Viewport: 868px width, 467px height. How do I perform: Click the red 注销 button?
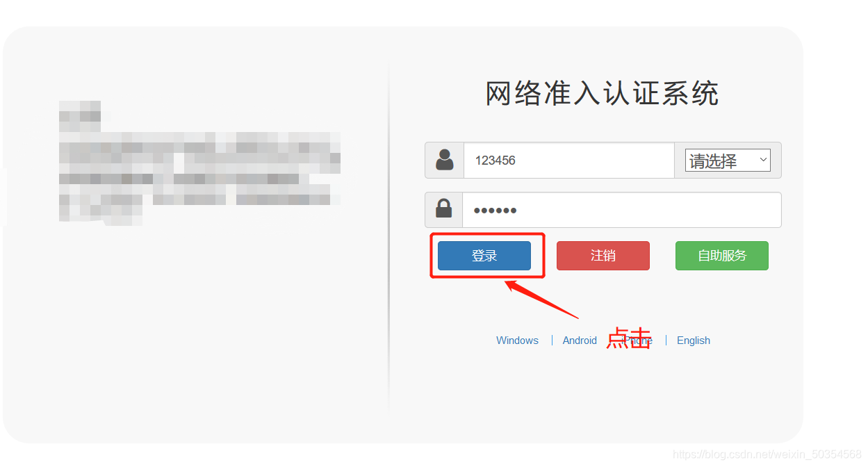point(603,256)
